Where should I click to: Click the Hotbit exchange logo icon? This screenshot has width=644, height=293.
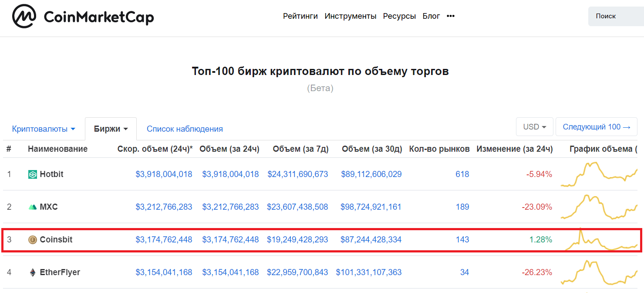33,174
